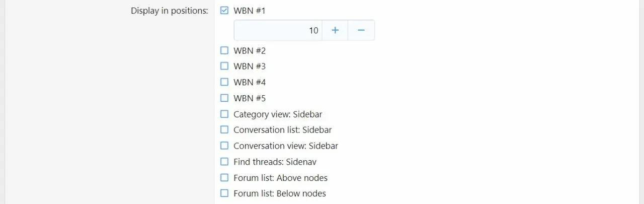Image resolution: width=644 pixels, height=204 pixels.
Task: Tick the WBN #3 checkbox
Action: [224, 66]
